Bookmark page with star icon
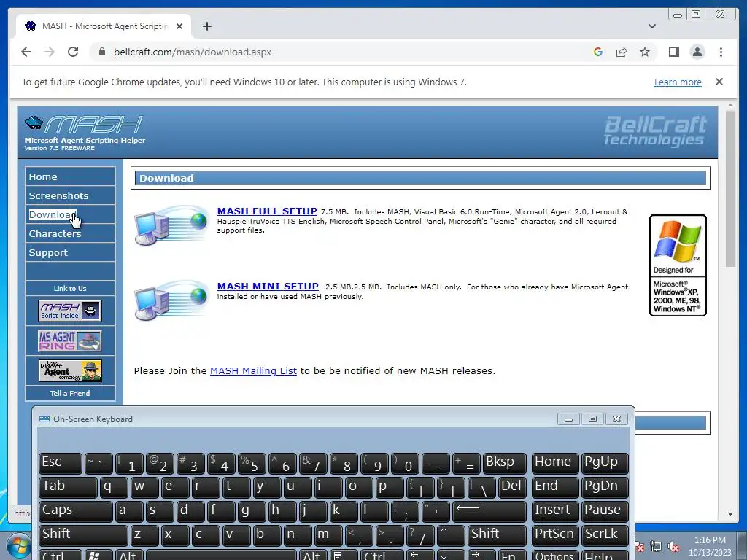The width and height of the screenshot is (747, 560). pos(645,52)
